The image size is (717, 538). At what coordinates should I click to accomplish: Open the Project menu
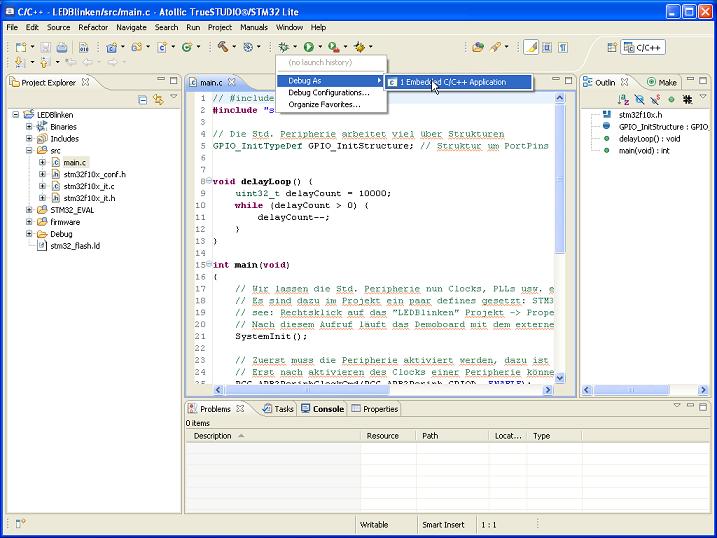[x=220, y=27]
